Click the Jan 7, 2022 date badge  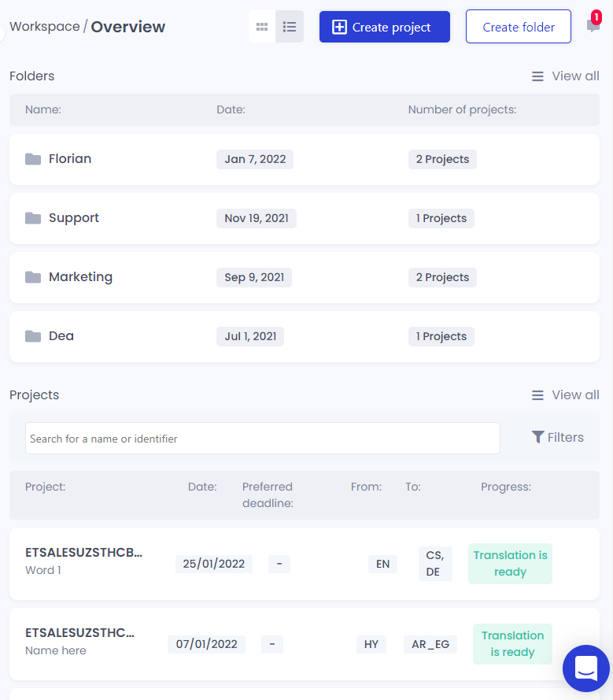click(x=255, y=159)
